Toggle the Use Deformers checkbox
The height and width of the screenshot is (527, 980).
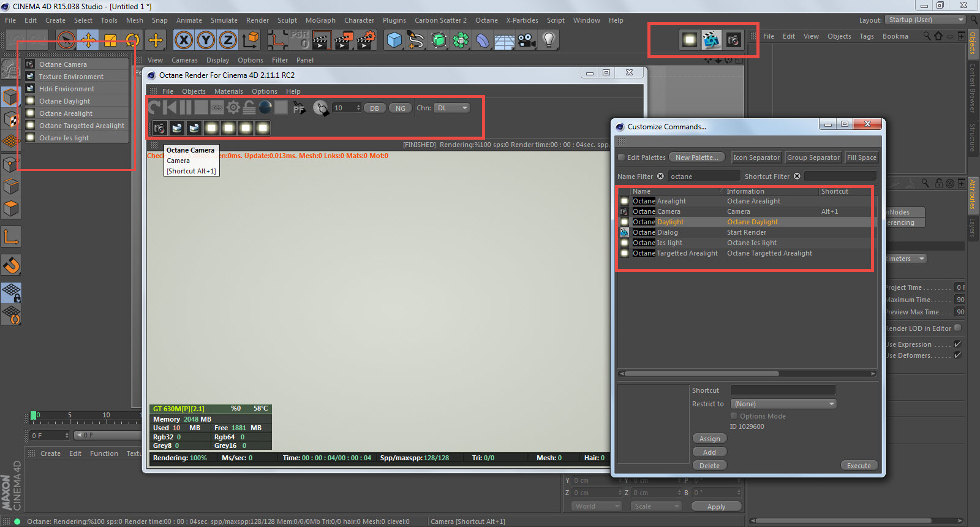(x=958, y=355)
